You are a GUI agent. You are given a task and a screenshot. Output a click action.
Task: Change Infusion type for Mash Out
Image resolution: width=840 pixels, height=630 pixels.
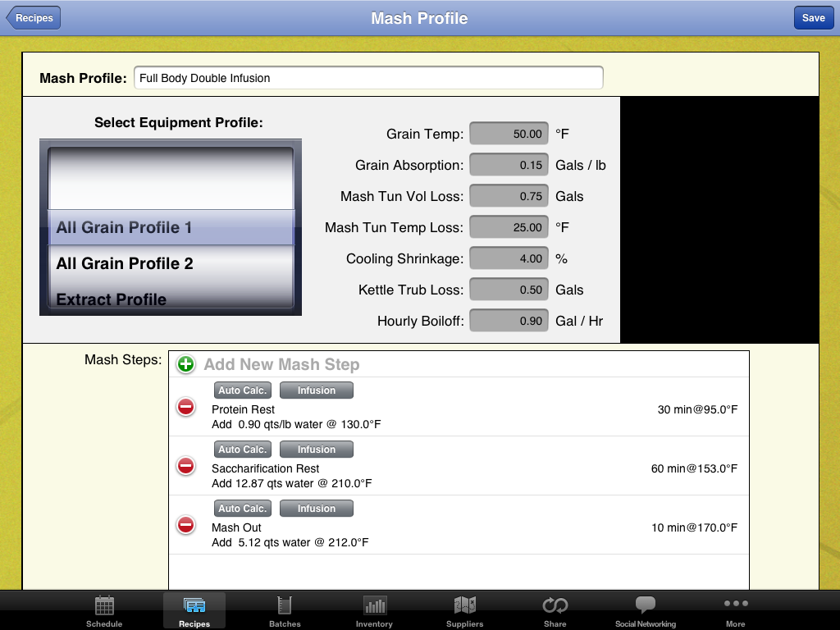pyautogui.click(x=317, y=509)
